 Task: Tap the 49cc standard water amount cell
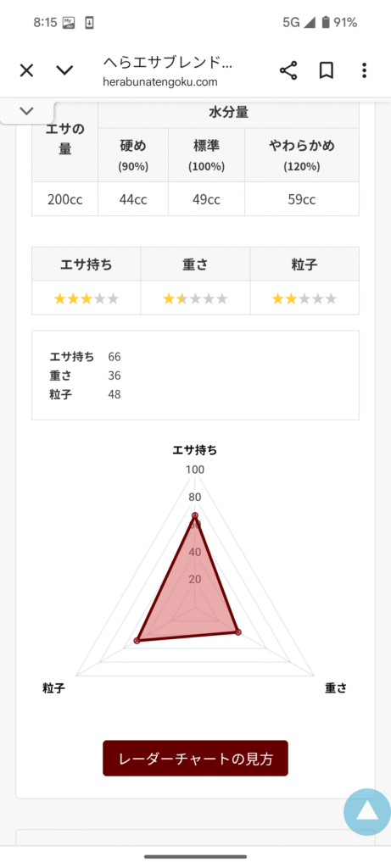click(207, 199)
